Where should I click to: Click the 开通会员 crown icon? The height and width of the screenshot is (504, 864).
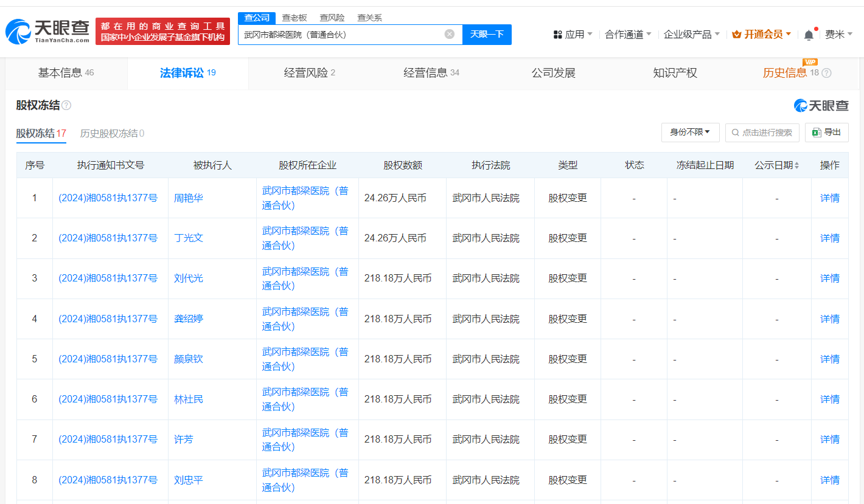point(737,35)
